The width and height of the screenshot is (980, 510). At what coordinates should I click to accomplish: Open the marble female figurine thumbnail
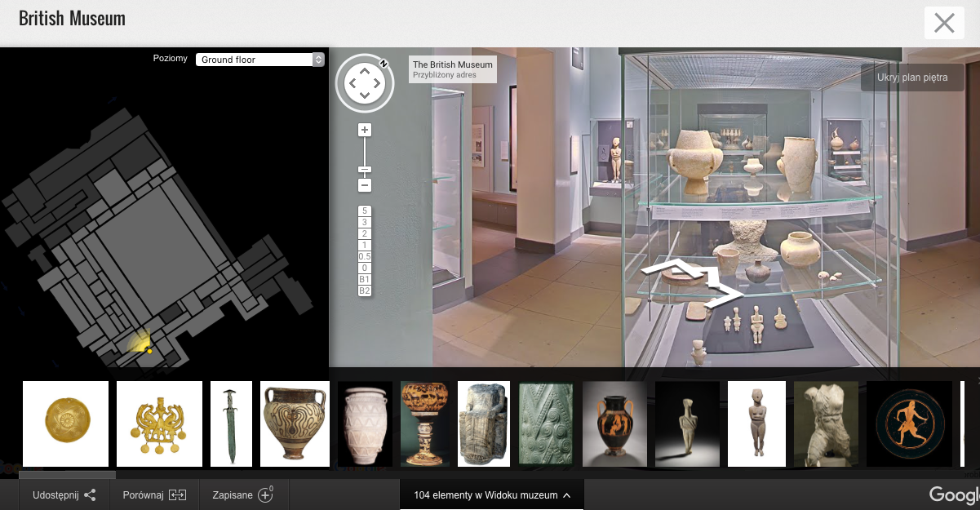756,424
